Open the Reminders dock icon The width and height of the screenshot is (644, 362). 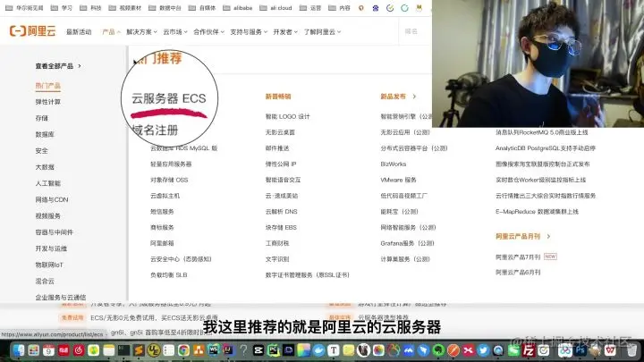pyautogui.click(x=168, y=350)
